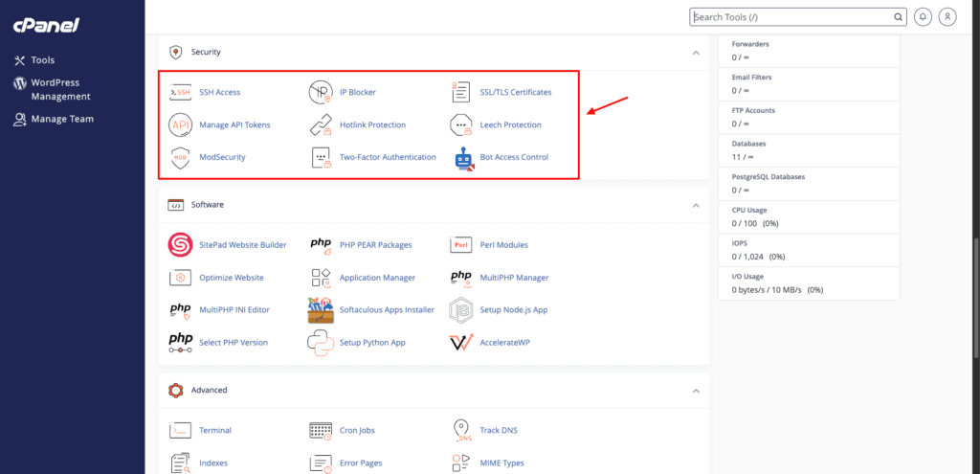The image size is (980, 474).
Task: Click the SitePad Website Builder icon
Action: 180,244
